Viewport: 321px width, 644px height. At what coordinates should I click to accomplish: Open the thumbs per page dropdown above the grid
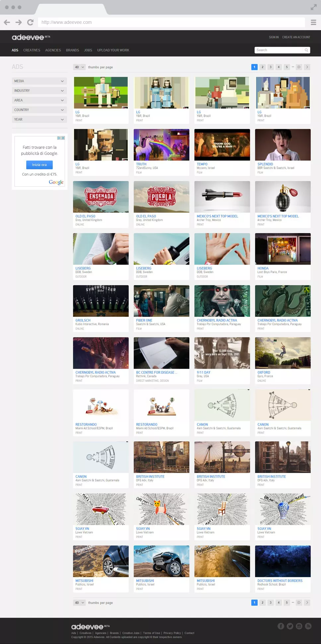pos(79,67)
